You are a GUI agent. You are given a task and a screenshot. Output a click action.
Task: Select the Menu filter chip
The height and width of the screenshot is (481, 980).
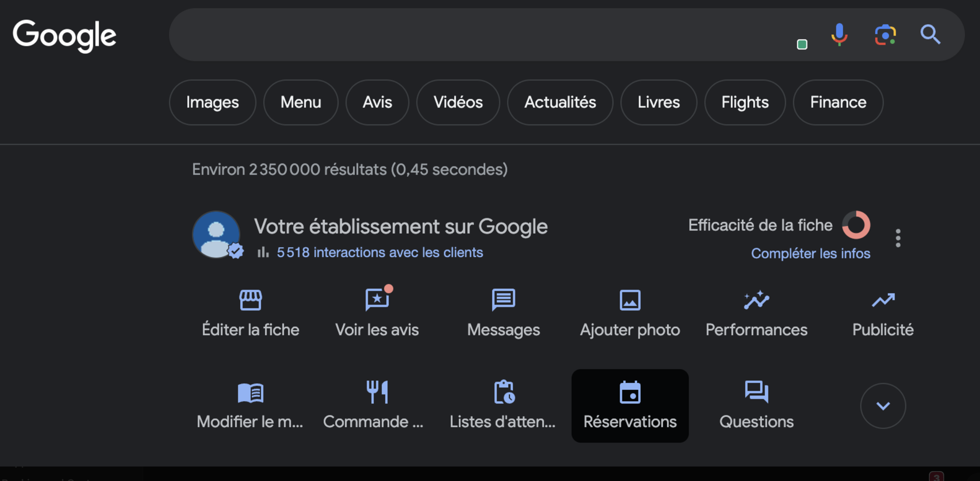pos(301,102)
